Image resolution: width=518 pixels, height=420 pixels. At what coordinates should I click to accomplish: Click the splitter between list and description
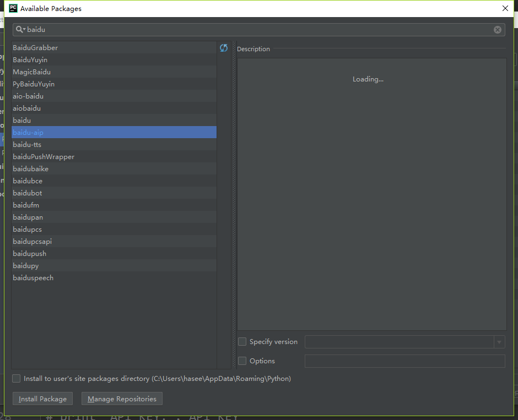point(234,205)
